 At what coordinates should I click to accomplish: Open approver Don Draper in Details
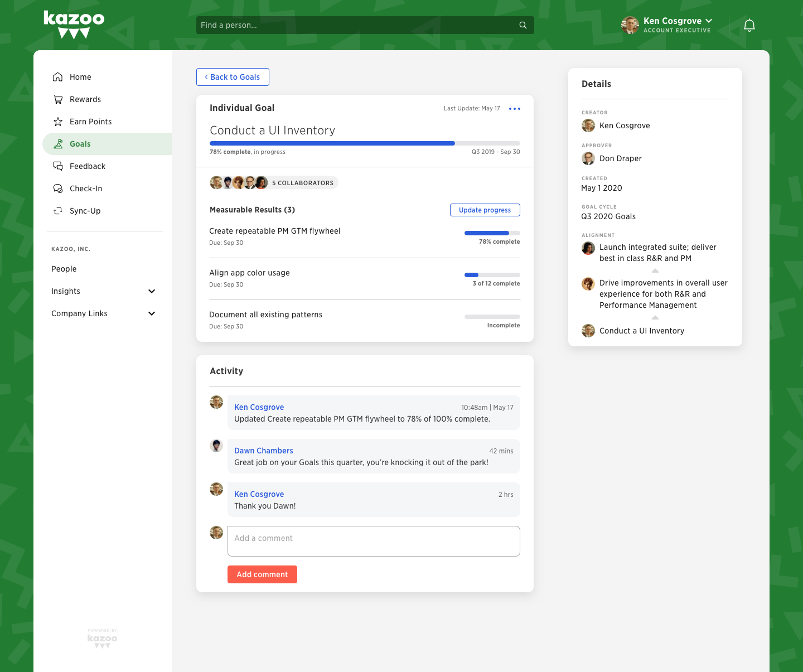pos(621,158)
